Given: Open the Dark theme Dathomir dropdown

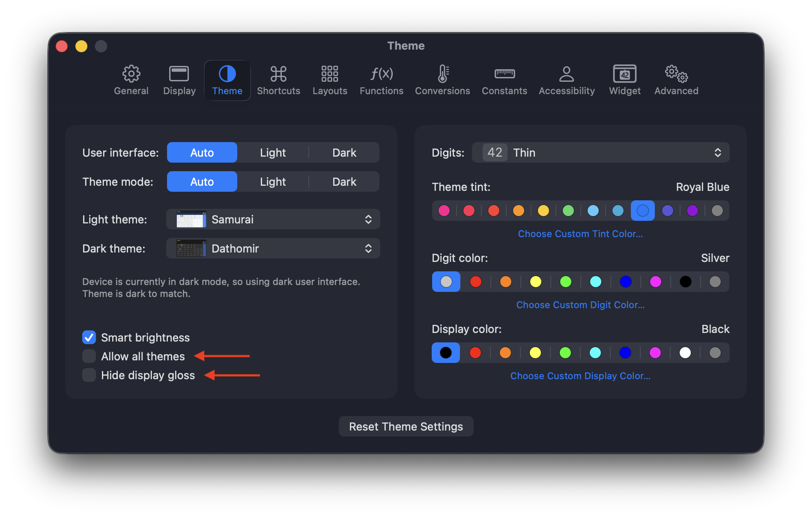Looking at the screenshot, I should 273,248.
